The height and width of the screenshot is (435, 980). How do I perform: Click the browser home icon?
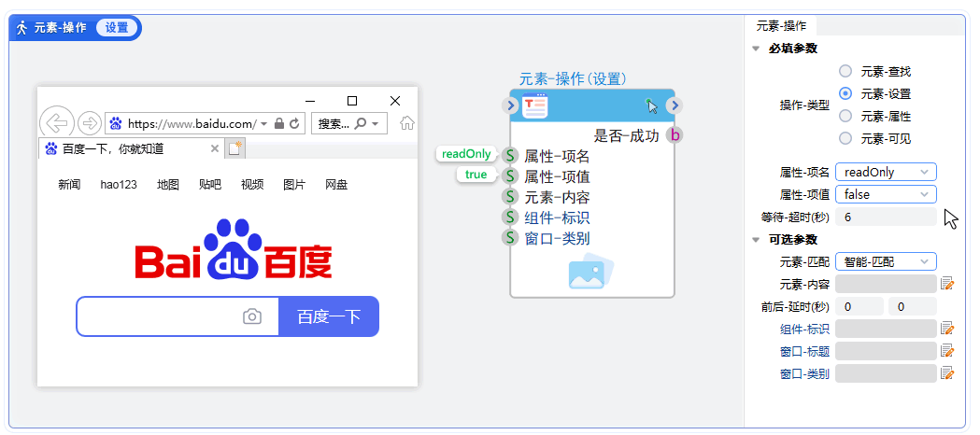click(x=407, y=123)
